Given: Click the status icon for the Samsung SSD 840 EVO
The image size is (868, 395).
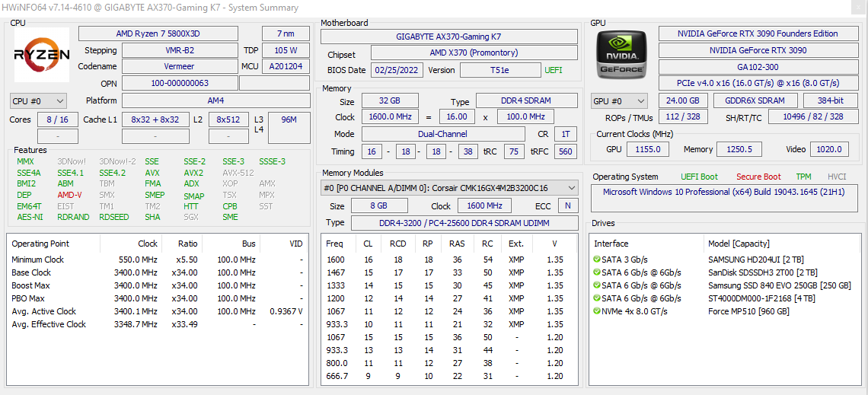Looking at the screenshot, I should point(596,285).
